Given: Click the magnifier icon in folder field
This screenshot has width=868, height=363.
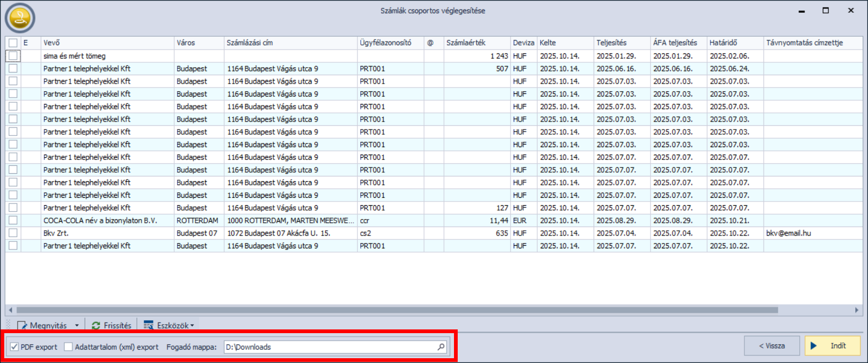Looking at the screenshot, I should coord(441,347).
